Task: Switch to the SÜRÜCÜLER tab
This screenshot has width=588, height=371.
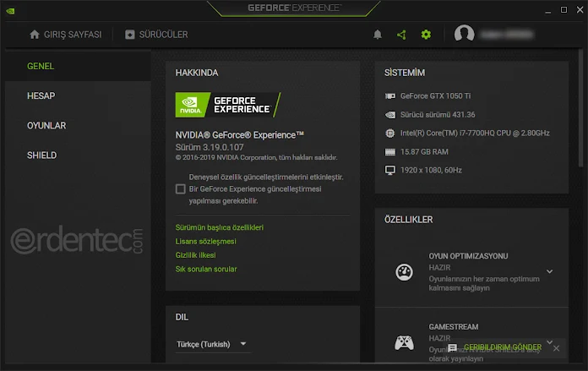Action: 156,35
